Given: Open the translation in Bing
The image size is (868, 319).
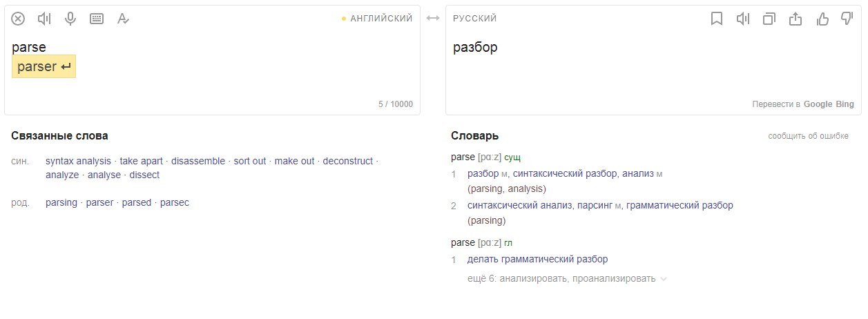Looking at the screenshot, I should tap(846, 104).
